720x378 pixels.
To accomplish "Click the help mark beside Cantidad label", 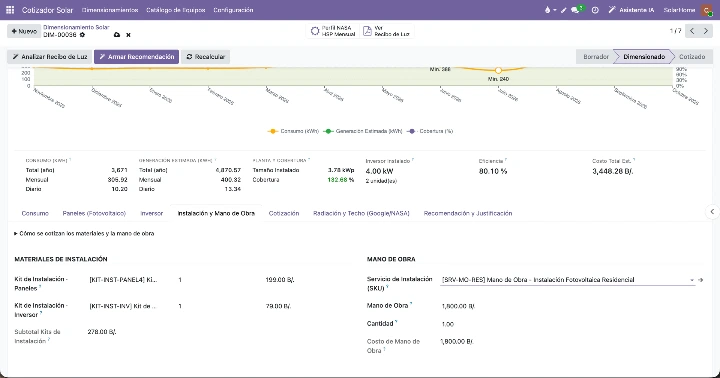I will tap(396, 322).
